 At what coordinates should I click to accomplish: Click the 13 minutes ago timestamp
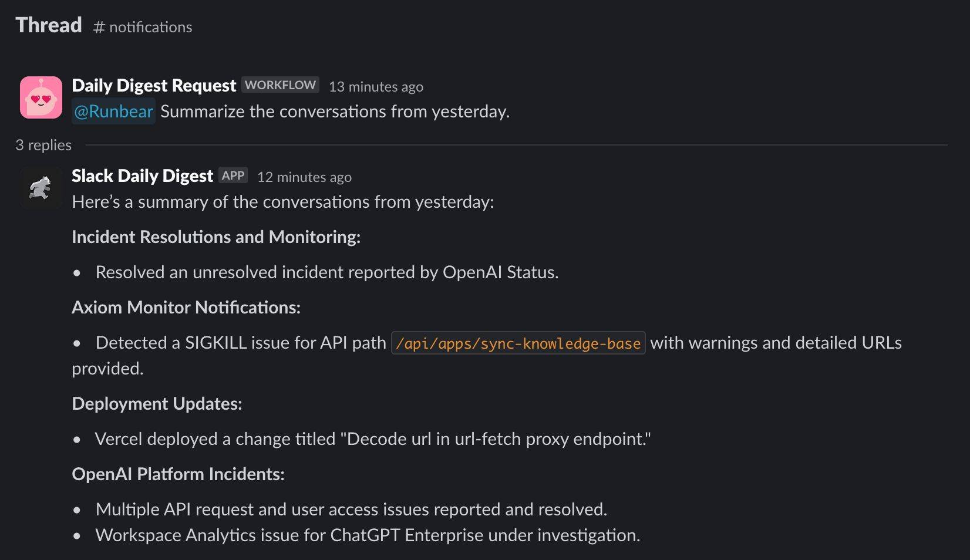(376, 86)
